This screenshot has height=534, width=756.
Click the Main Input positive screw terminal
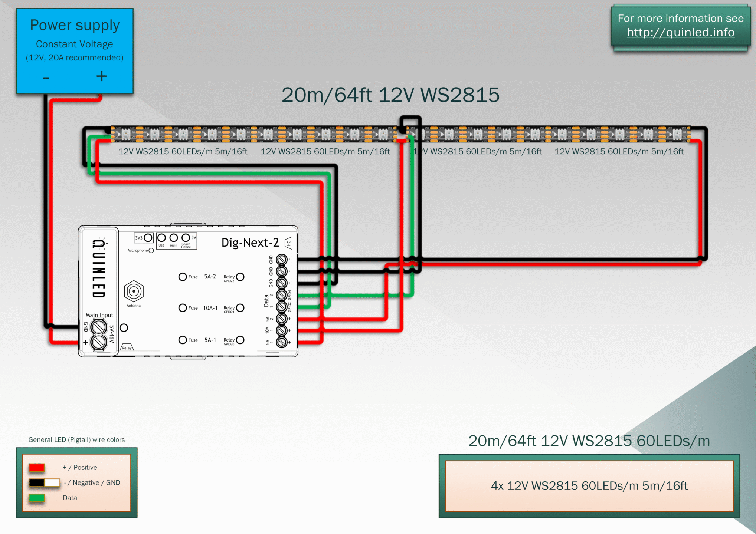click(x=99, y=342)
